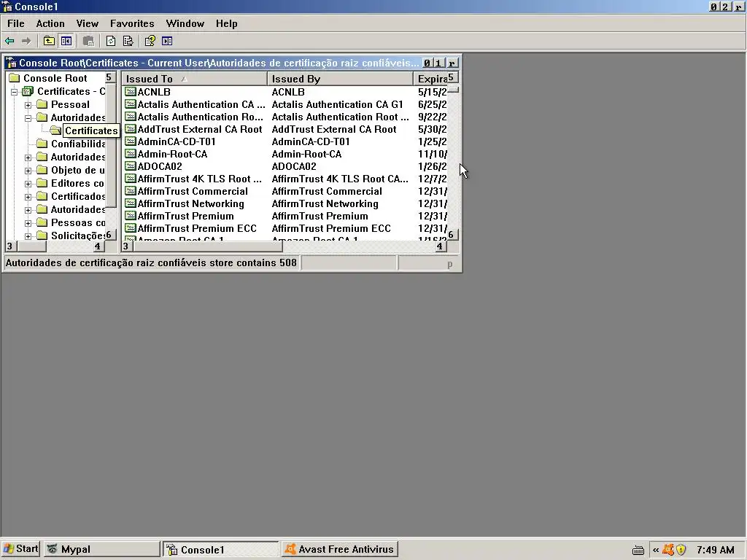Click the keyboard icon in system tray
Screen dimensions: 747x560
[638, 551]
